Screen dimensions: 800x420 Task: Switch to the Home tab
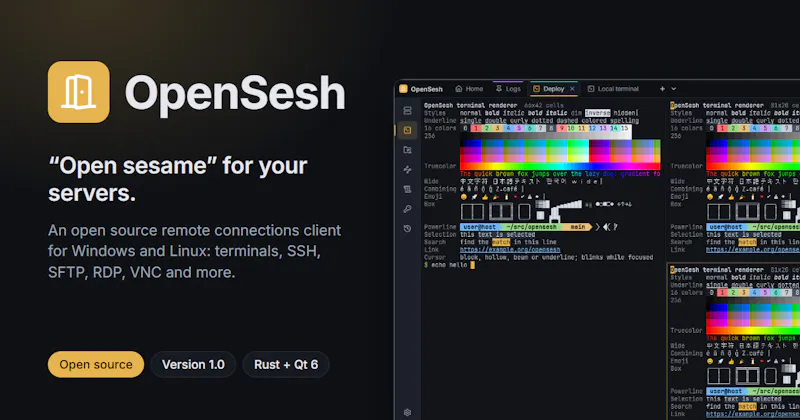point(469,89)
